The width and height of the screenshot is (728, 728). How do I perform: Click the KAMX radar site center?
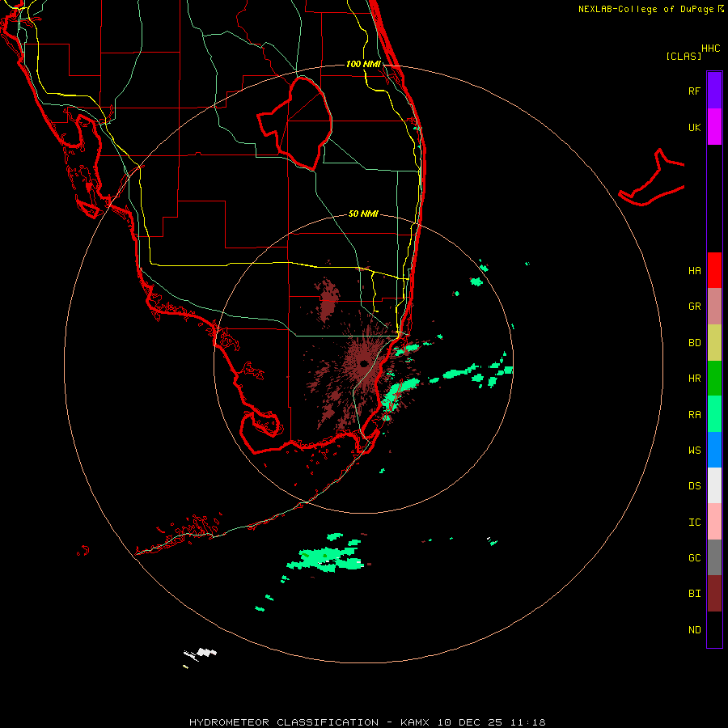click(363, 363)
